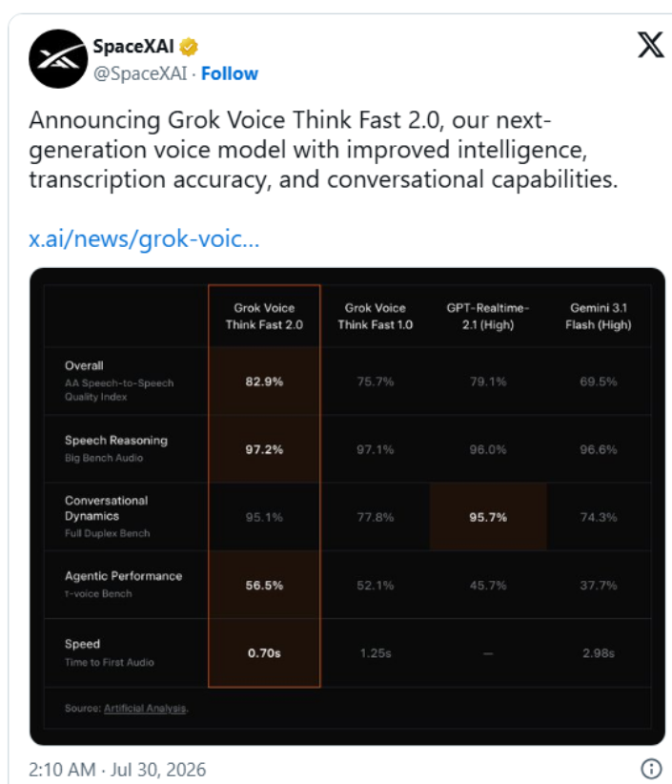Click the SpaceXAI display name
Image resolution: width=672 pixels, height=784 pixels.
pyautogui.click(x=133, y=47)
